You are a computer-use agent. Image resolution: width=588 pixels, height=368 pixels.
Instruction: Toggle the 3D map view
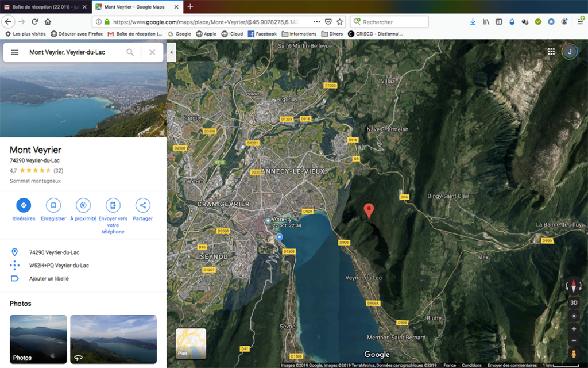574,302
